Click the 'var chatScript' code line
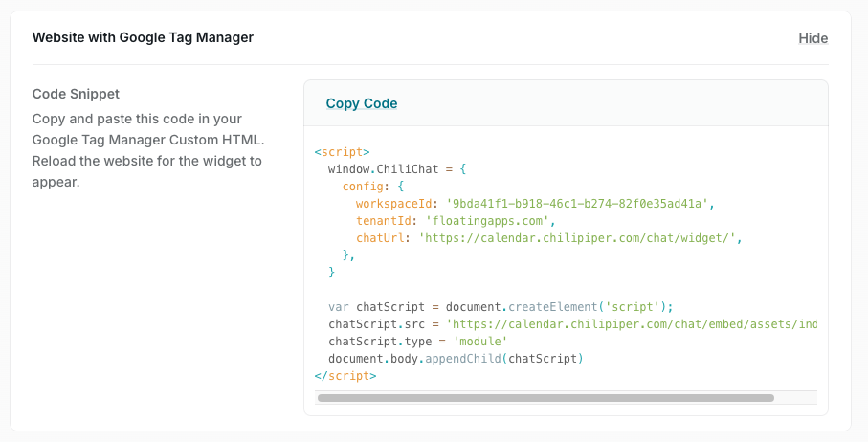The width and height of the screenshot is (868, 442). pos(501,307)
